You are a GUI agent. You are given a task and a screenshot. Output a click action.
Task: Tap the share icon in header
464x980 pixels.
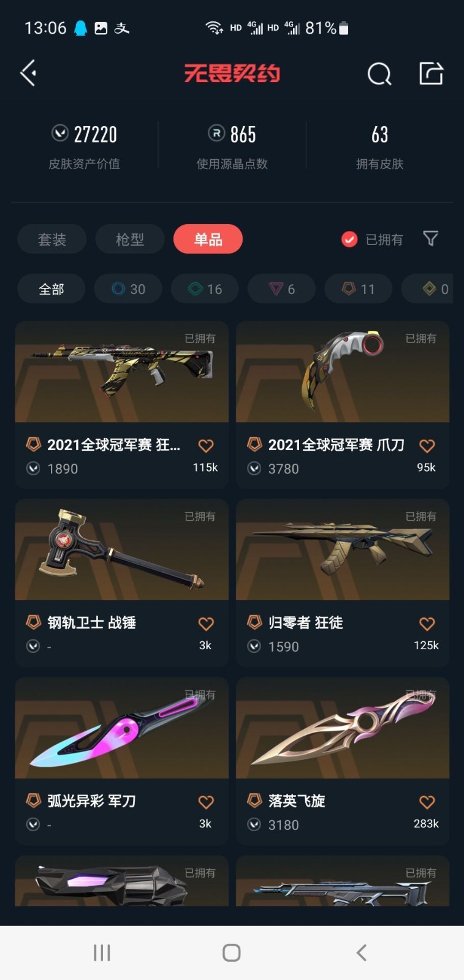pos(431,73)
